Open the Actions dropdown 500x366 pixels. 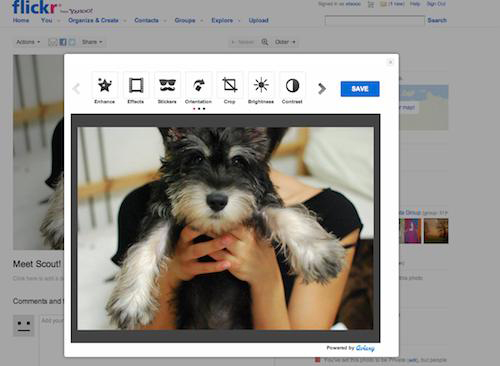click(28, 42)
